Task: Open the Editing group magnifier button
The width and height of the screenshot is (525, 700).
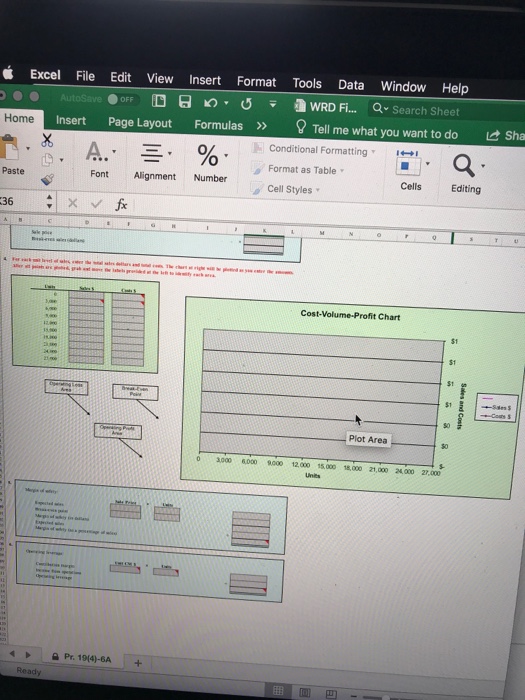Action: coord(466,174)
